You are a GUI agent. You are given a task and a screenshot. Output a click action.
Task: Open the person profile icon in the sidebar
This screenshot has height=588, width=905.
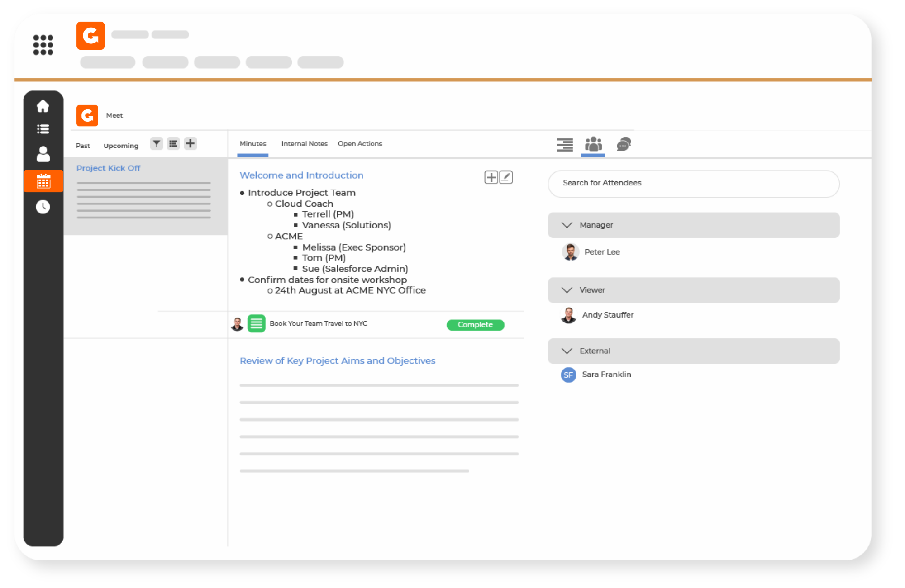coord(43,154)
